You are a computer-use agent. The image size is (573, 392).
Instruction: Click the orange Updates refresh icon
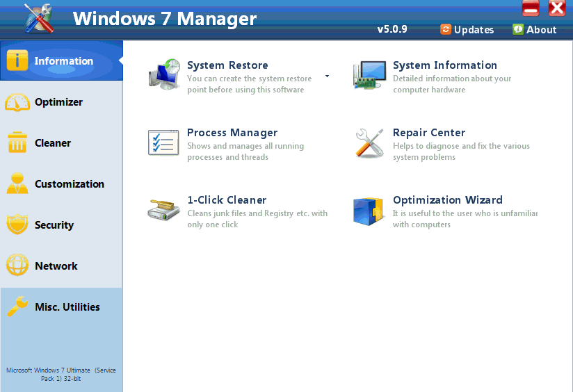coord(446,29)
